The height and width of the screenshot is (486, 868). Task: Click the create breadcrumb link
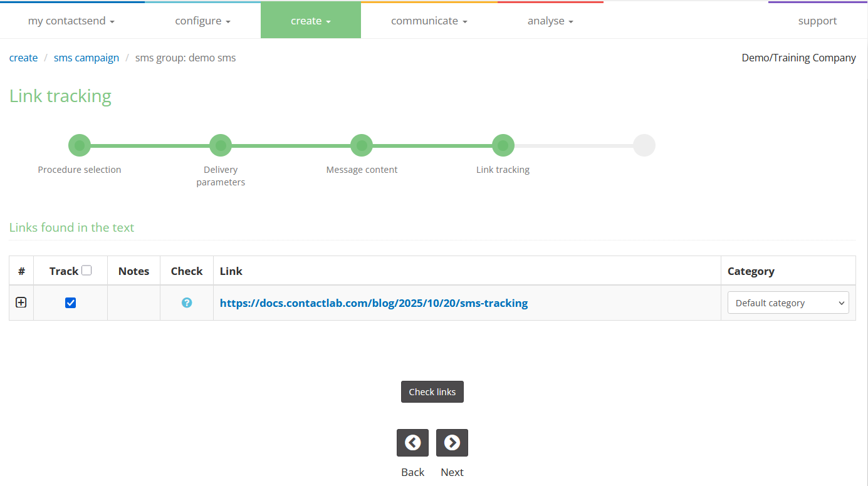point(23,58)
